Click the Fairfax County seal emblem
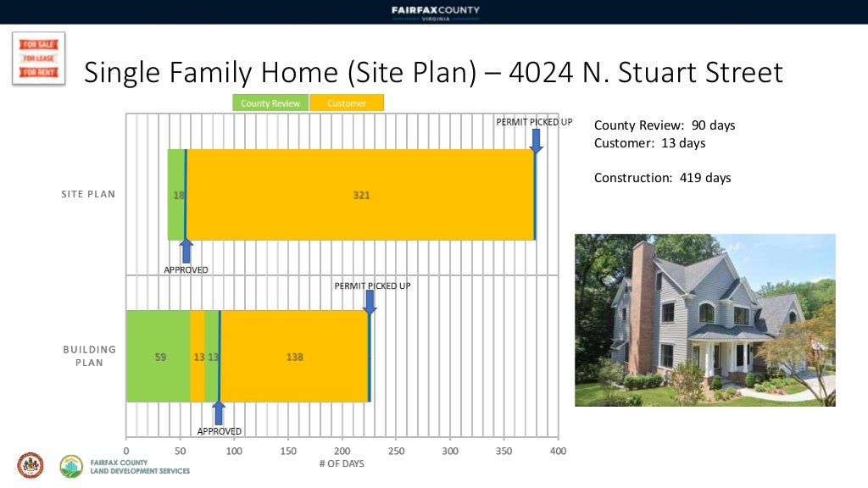Screen dimensions: 868x488 (31, 465)
